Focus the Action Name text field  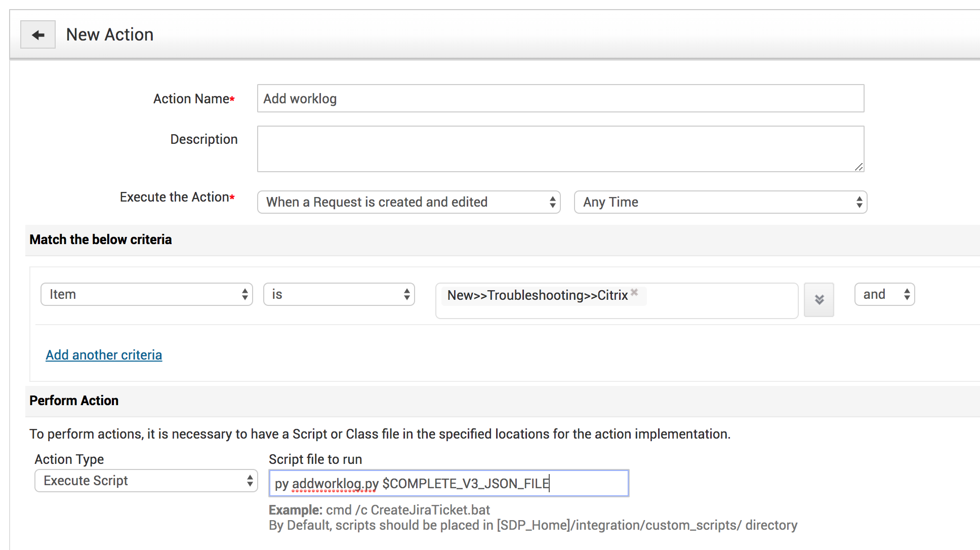560,98
